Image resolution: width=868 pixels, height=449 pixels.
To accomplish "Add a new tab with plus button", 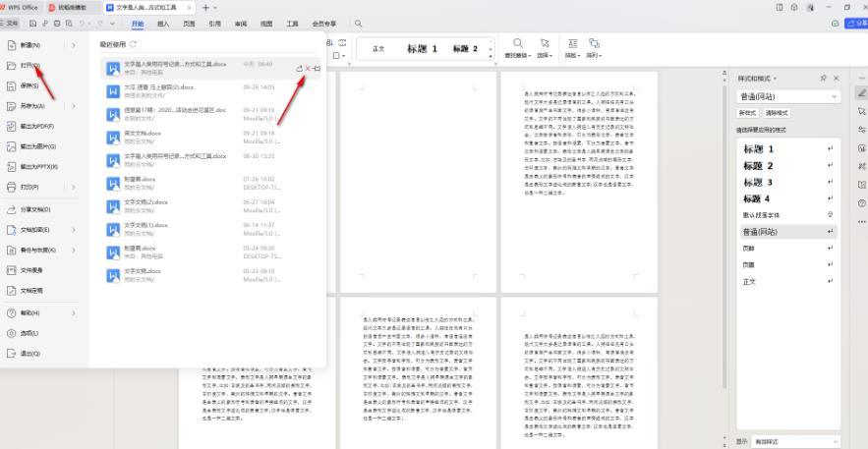I will point(205,8).
